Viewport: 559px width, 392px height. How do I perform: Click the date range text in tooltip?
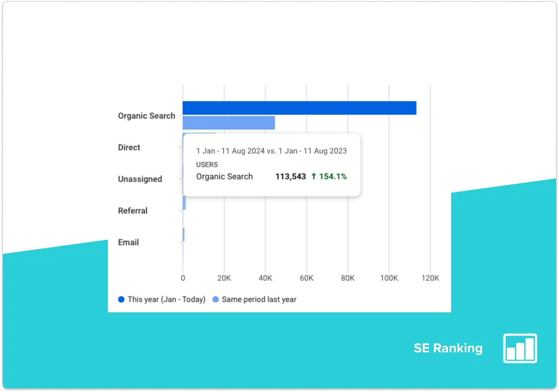271,151
